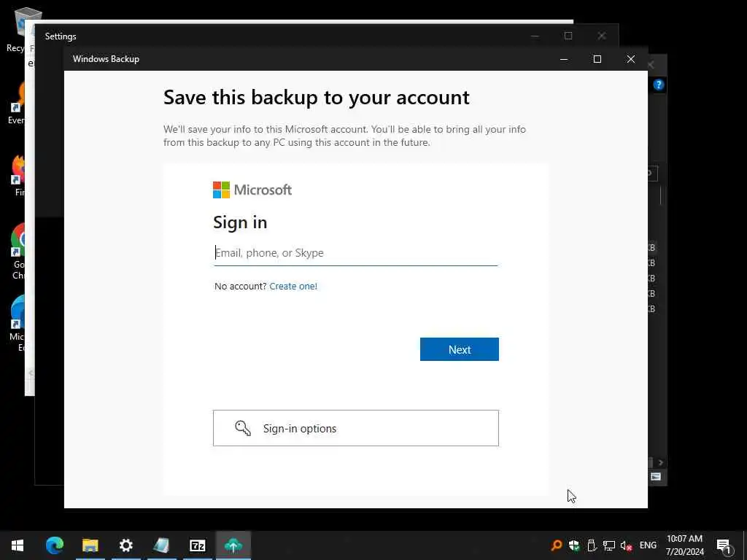Minimize the Settings window behind

[535, 36]
